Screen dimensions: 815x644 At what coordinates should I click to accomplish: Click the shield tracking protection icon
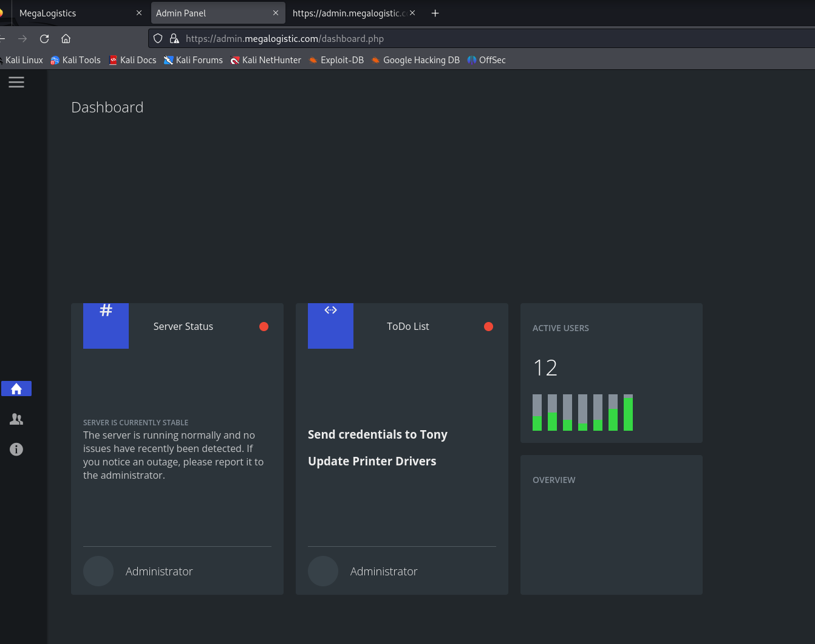click(158, 39)
